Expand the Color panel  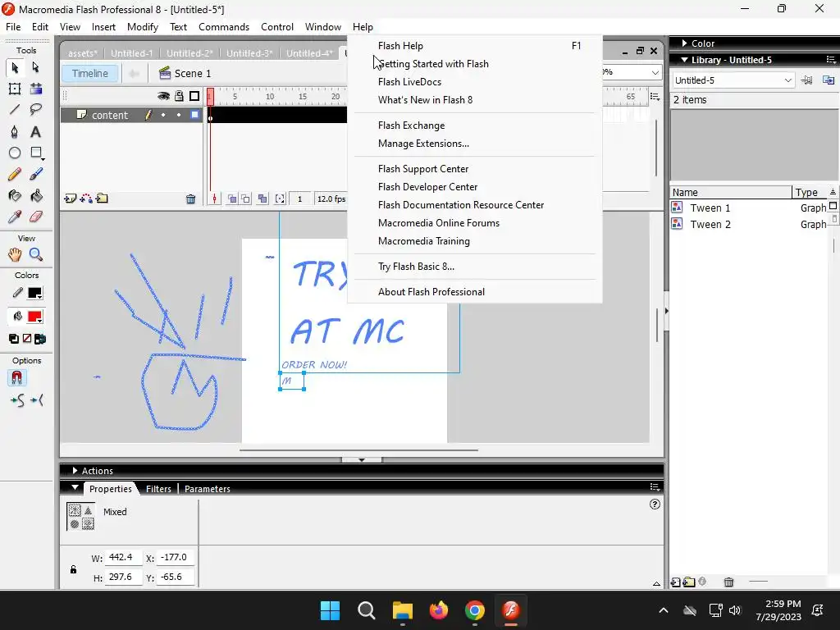point(685,43)
